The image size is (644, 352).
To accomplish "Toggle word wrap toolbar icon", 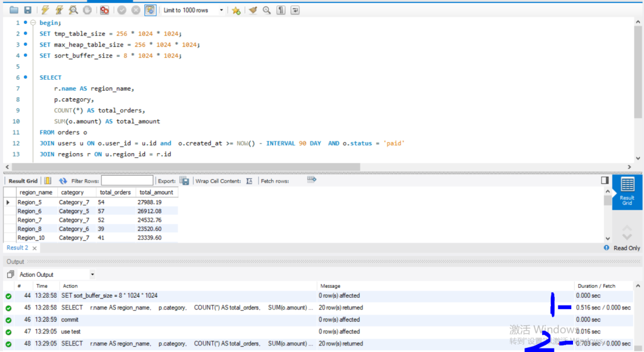I will tap(295, 10).
